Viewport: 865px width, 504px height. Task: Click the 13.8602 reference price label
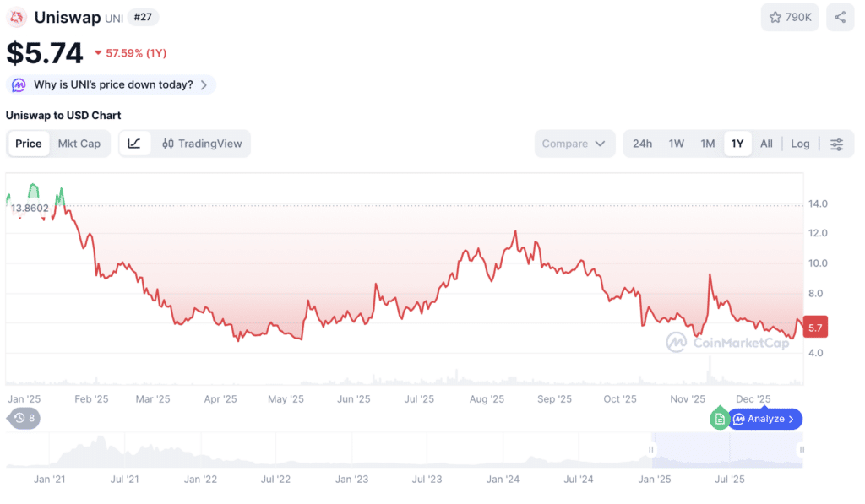point(30,208)
